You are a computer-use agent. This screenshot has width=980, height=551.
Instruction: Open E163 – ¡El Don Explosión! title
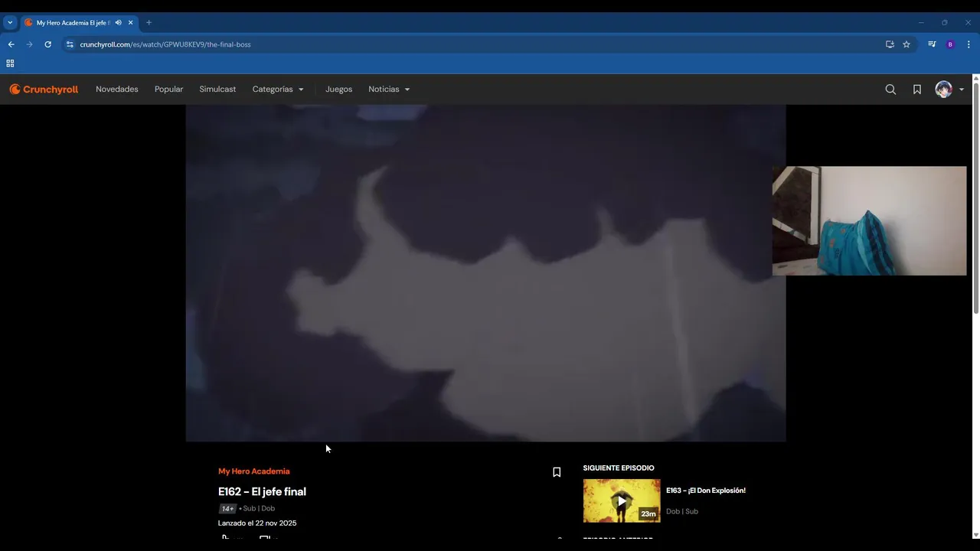tap(706, 491)
